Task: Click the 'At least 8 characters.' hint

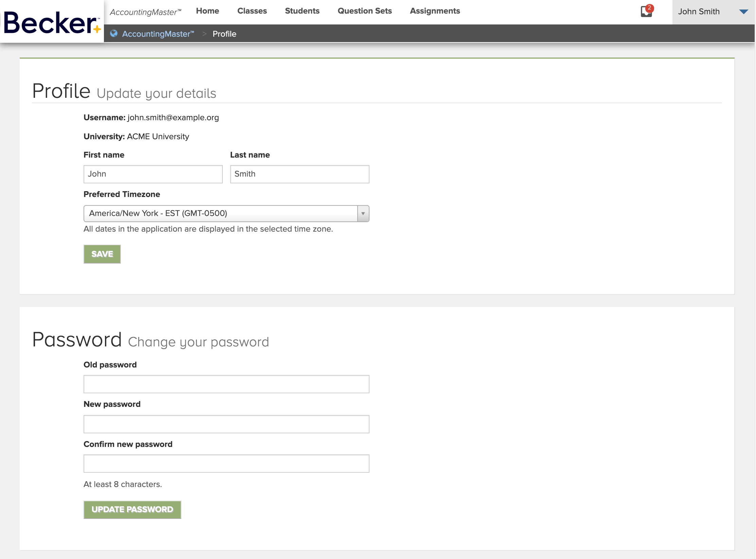Action: (x=123, y=484)
